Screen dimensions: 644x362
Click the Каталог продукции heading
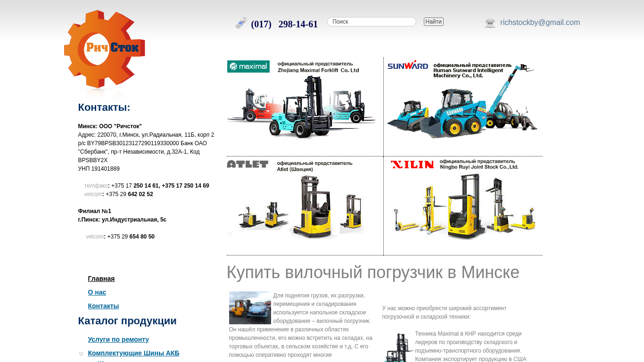pos(127,321)
